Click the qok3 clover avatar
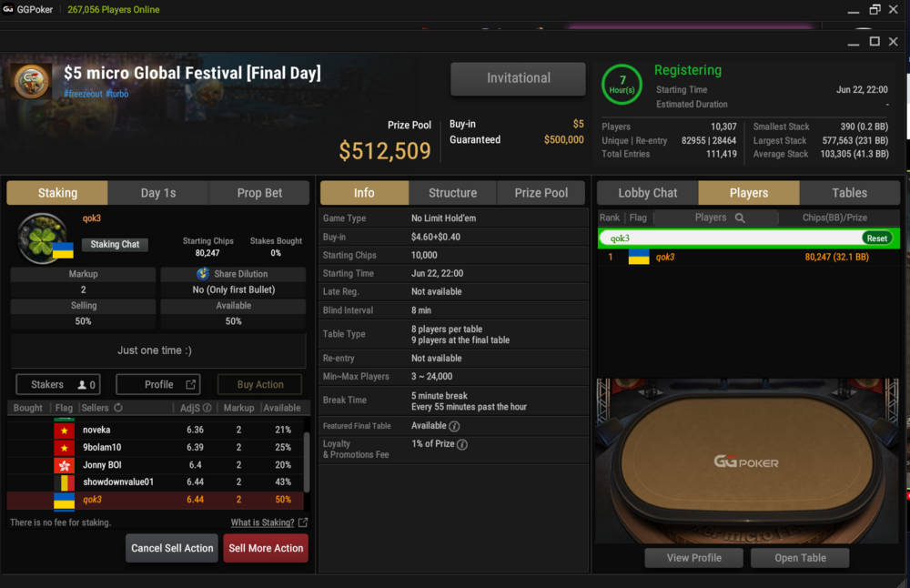This screenshot has width=910, height=588. click(43, 238)
